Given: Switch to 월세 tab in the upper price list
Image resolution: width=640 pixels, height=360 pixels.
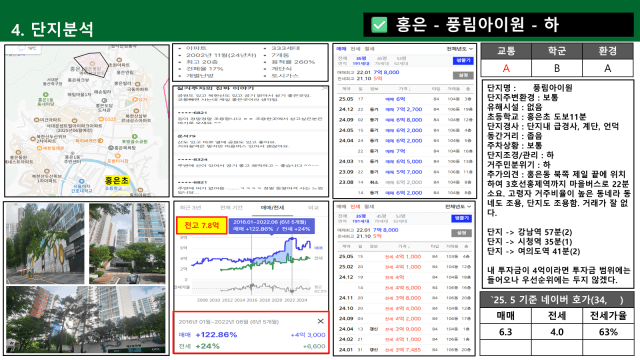Looking at the screenshot, I should [369, 49].
